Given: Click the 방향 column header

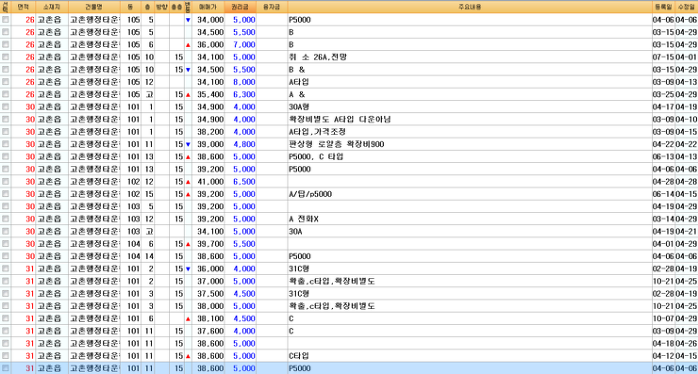Looking at the screenshot, I should (x=162, y=7).
